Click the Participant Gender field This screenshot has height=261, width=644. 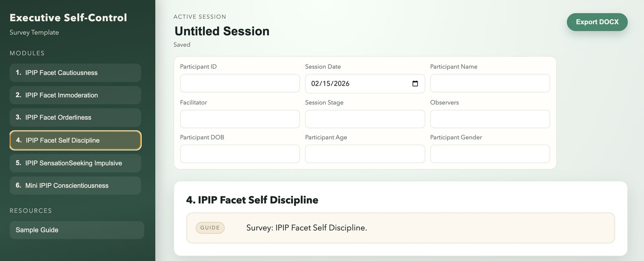pos(490,154)
